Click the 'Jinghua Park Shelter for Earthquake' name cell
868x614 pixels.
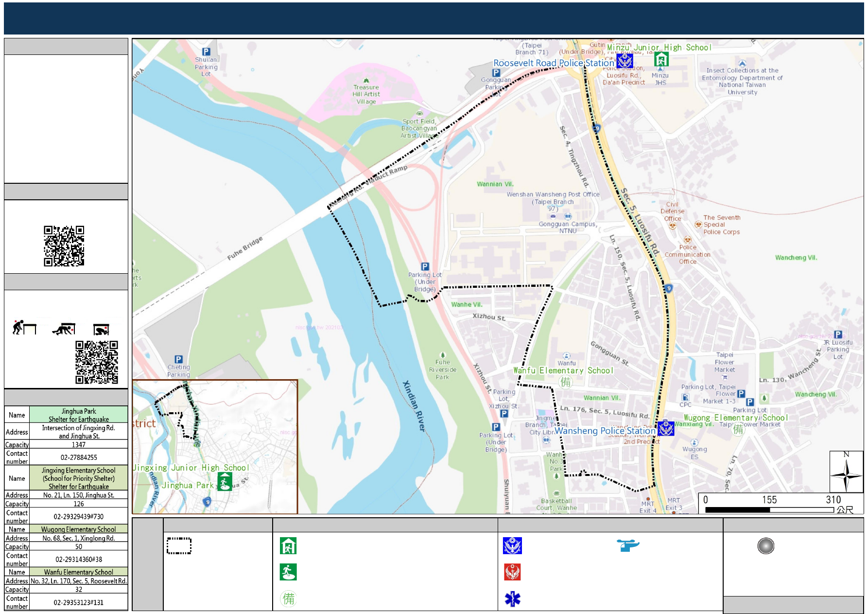(79, 415)
